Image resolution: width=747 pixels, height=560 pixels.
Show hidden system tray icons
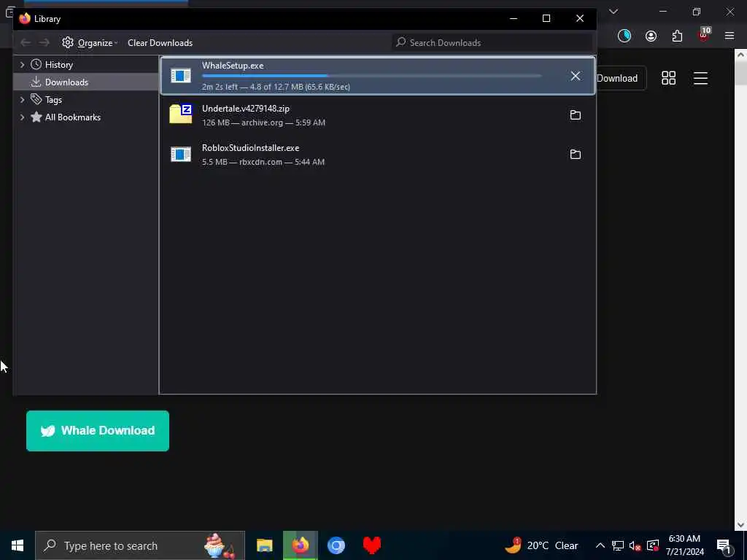[600, 545]
